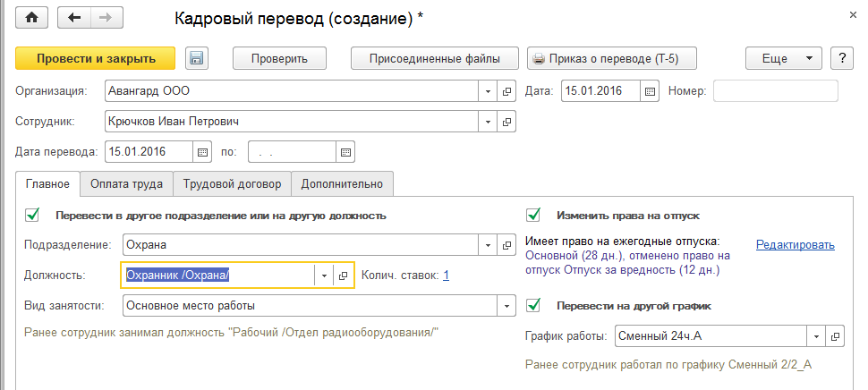Click the save diskette icon

[x=197, y=58]
